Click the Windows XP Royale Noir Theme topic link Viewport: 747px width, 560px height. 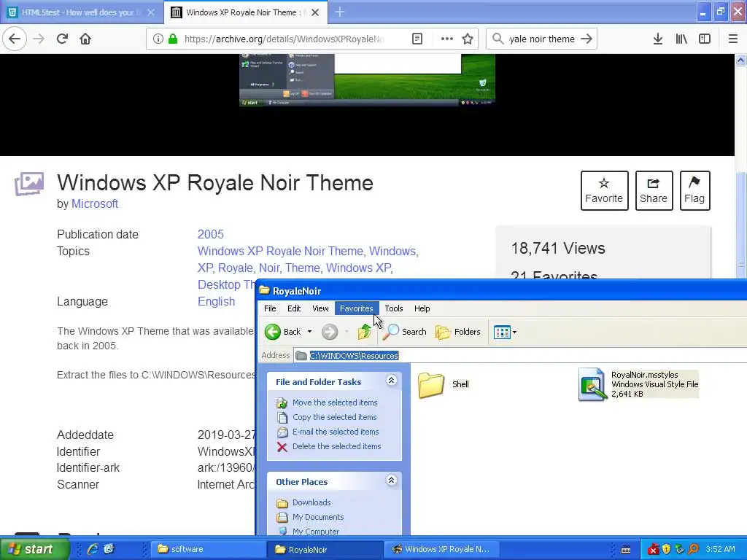pos(280,251)
